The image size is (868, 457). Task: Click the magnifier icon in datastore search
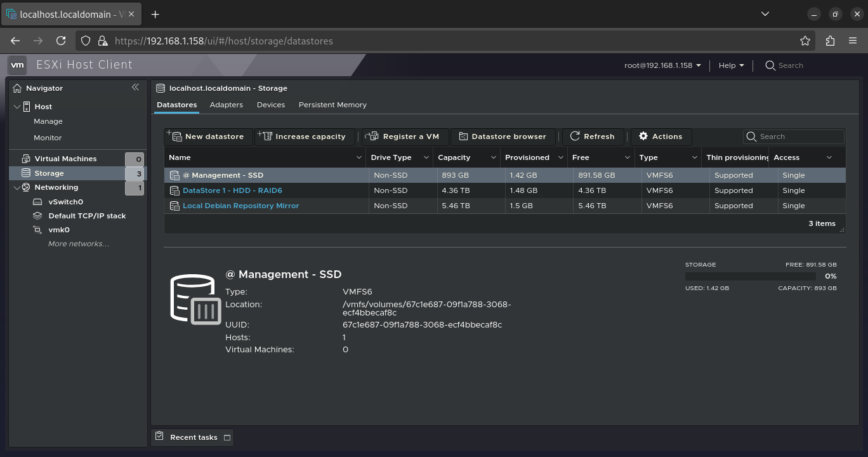pyautogui.click(x=752, y=136)
